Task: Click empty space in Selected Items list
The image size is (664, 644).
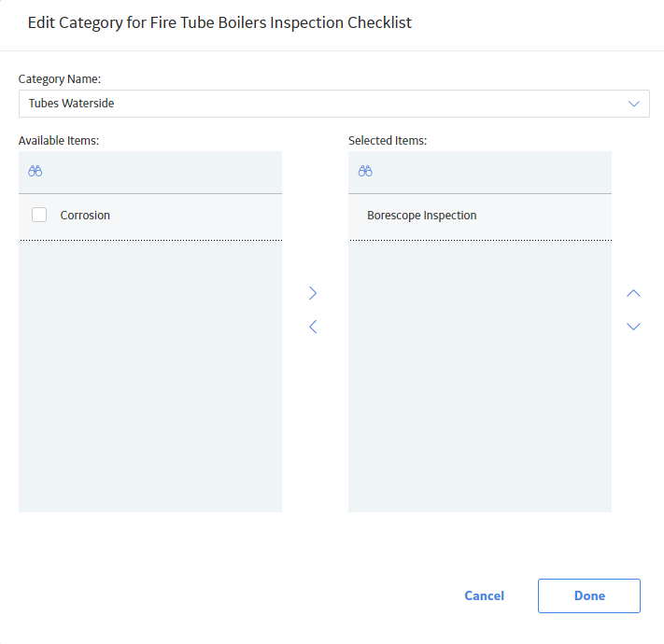Action: point(480,376)
